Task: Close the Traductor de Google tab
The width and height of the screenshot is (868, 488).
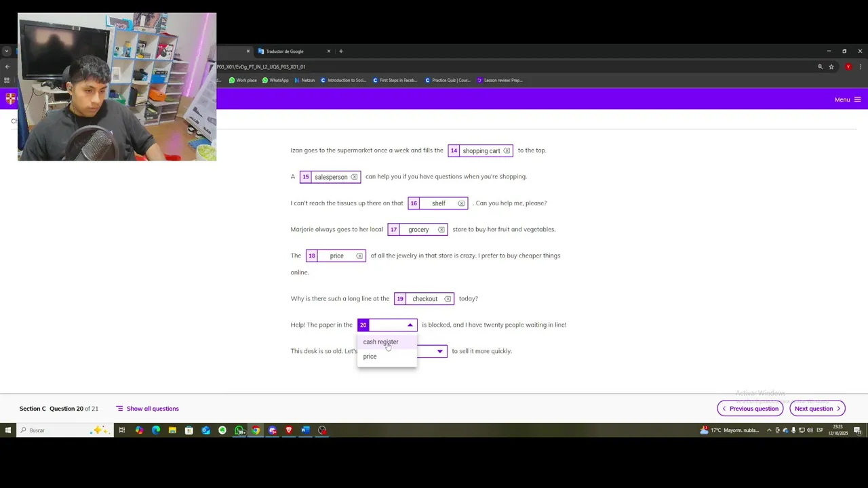Action: [329, 52]
